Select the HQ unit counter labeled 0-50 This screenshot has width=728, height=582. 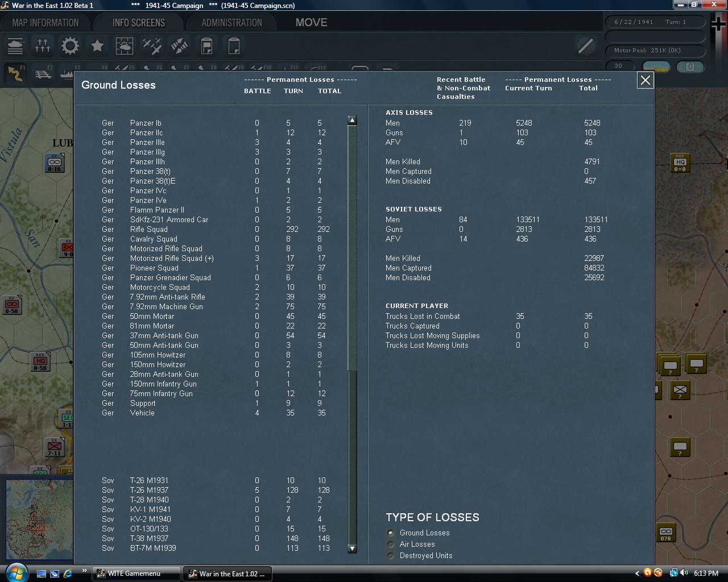pos(40,361)
